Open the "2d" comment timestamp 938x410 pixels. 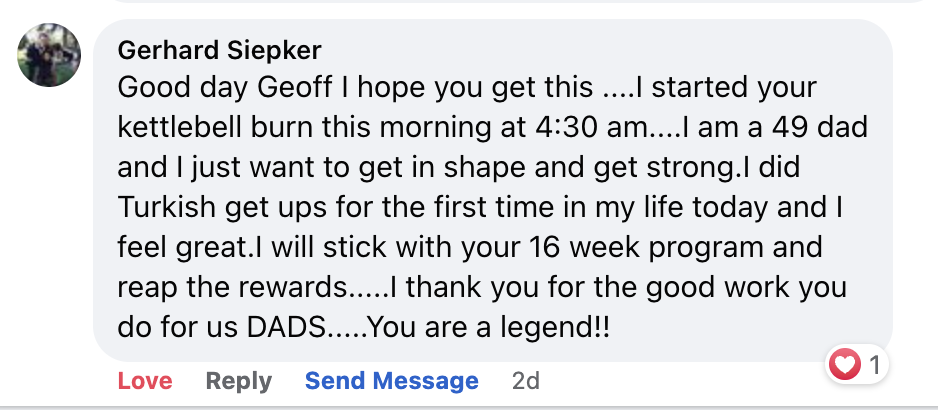(x=525, y=381)
